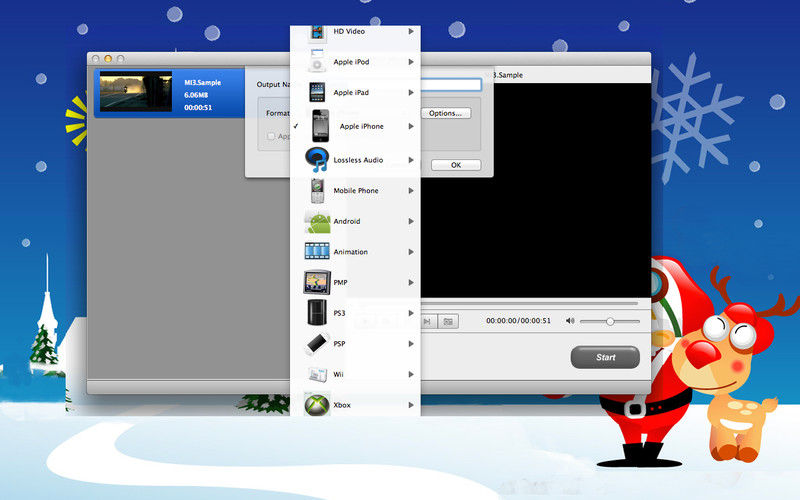Screen dimensions: 800x500
Task: Click the black video preview area
Action: (x=536, y=189)
